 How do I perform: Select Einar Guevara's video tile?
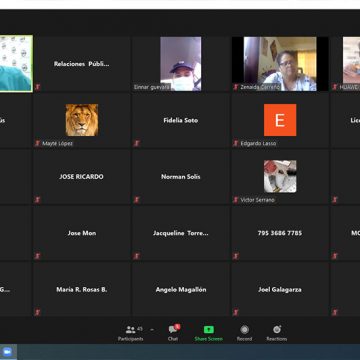pyautogui.click(x=181, y=64)
